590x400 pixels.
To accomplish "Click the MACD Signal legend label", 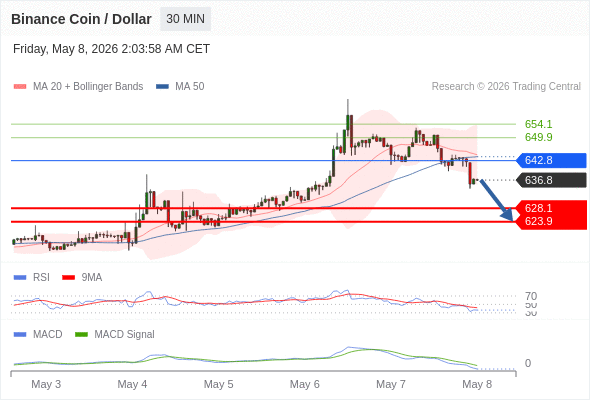I will coord(124,335).
